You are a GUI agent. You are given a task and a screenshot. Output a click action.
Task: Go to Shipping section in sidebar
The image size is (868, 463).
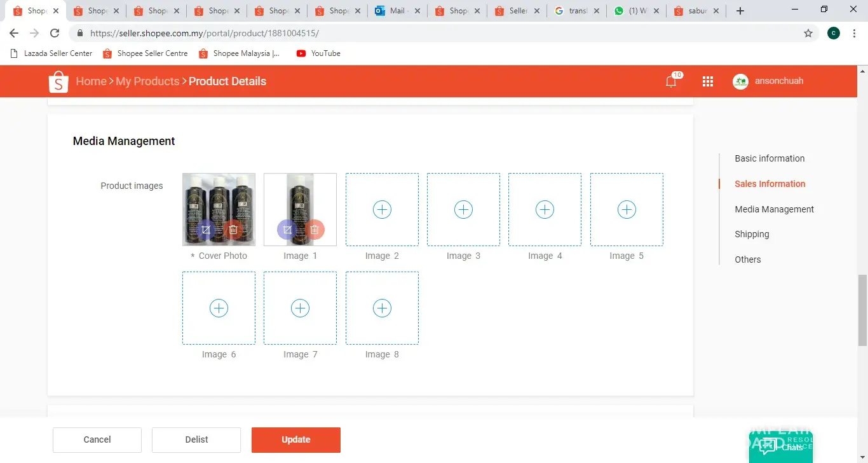752,234
